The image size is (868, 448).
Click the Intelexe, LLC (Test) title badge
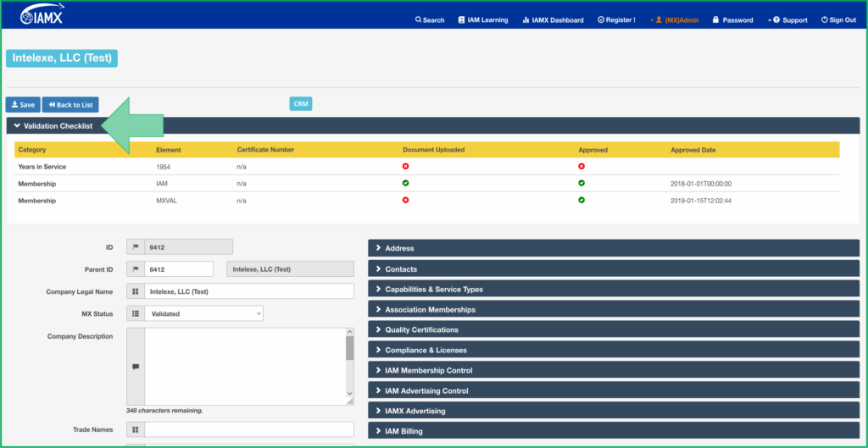(x=62, y=58)
